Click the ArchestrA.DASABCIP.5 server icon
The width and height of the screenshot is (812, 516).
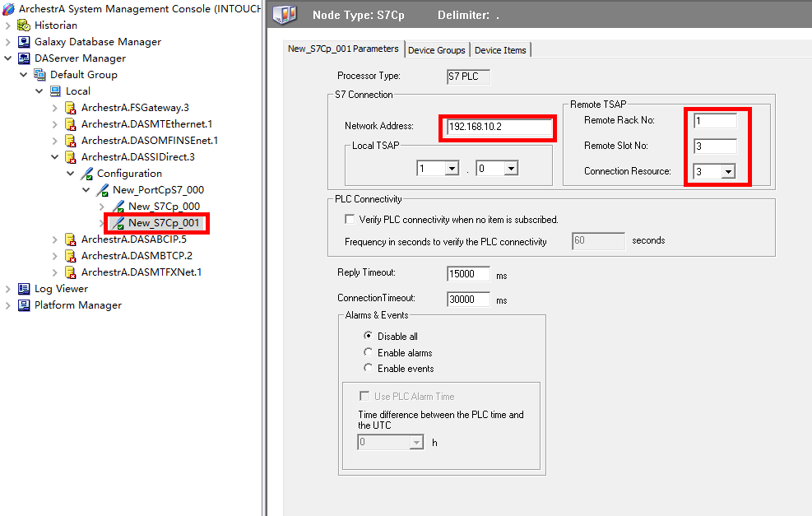point(71,239)
